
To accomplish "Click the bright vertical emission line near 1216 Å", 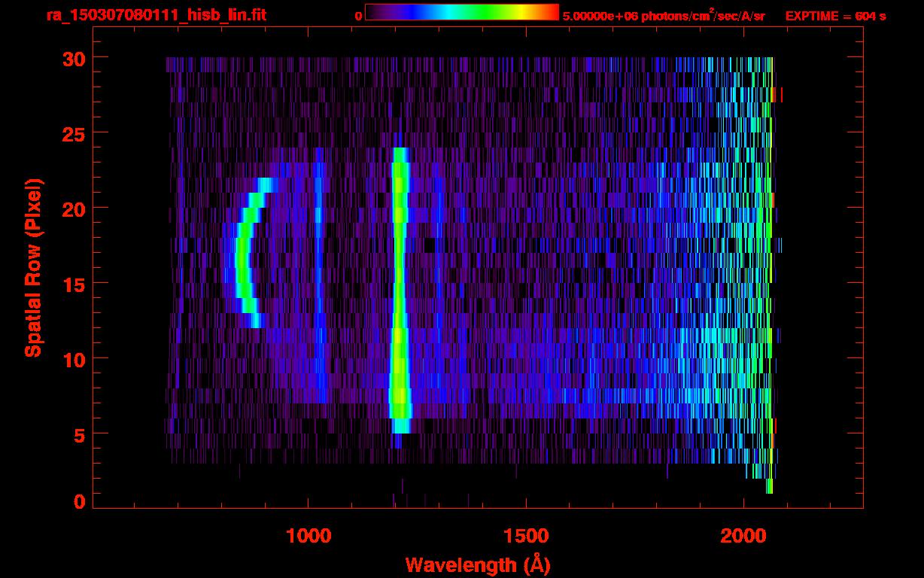I will pos(400,291).
